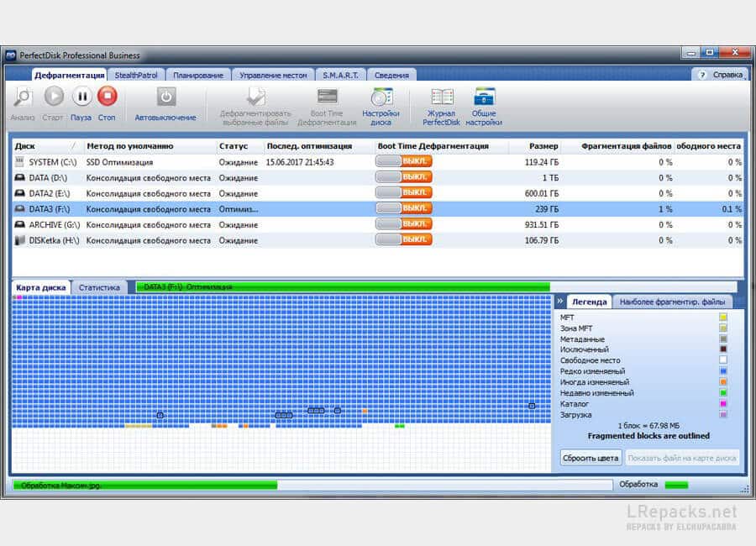Select the DATA3 (F:\) drive icon
This screenshot has width=756, height=546.
(19, 209)
